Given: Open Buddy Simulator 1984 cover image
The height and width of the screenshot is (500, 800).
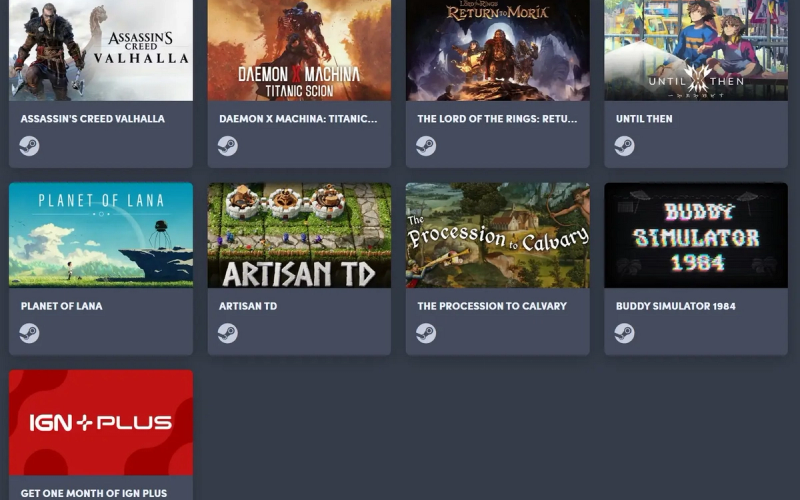Looking at the screenshot, I should point(696,235).
